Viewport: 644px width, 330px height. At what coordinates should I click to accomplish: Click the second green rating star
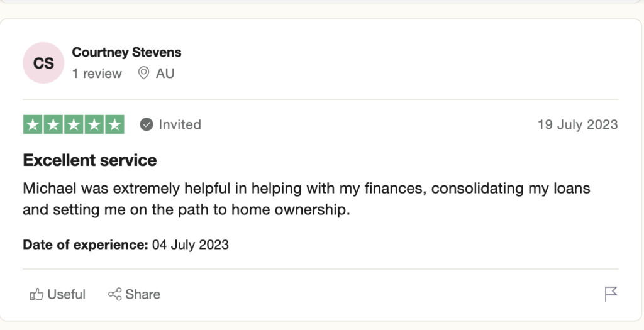click(x=53, y=124)
